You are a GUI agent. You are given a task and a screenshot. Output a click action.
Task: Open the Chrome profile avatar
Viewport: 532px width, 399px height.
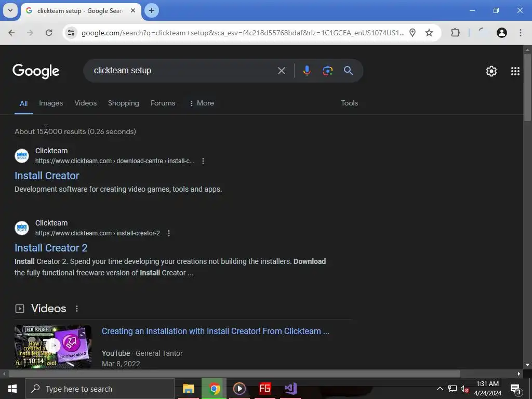(502, 33)
